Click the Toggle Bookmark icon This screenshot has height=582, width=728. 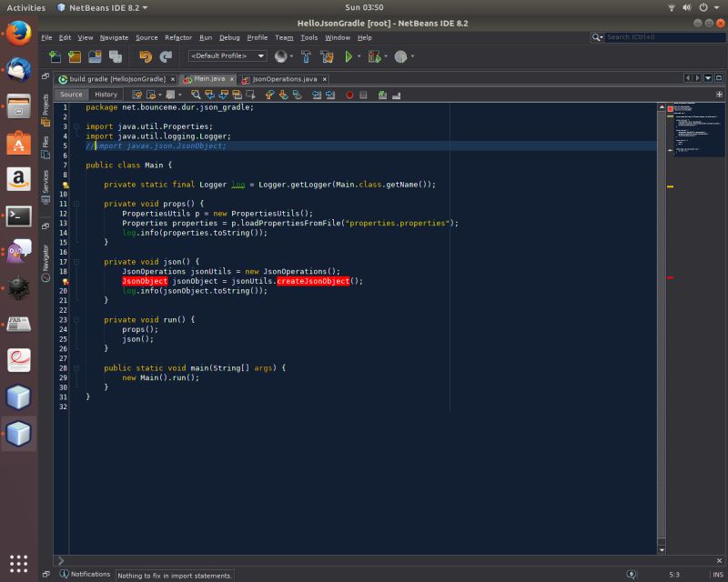coord(298,95)
